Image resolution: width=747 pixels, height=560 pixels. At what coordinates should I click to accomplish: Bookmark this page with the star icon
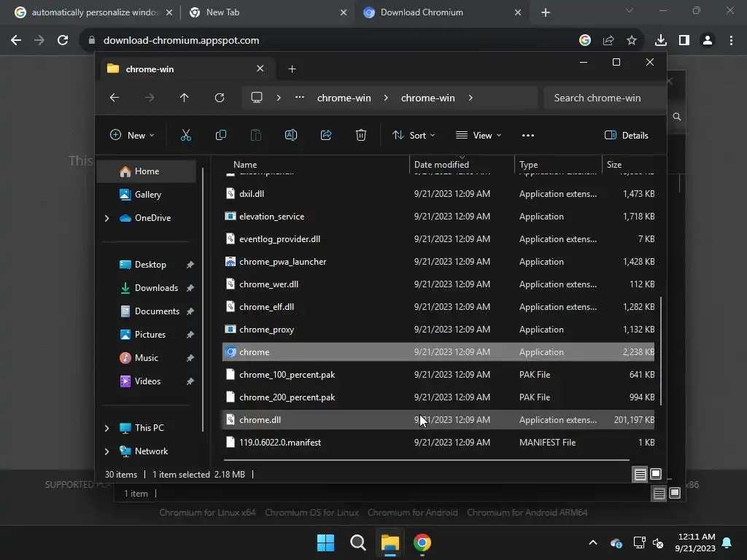pos(632,41)
